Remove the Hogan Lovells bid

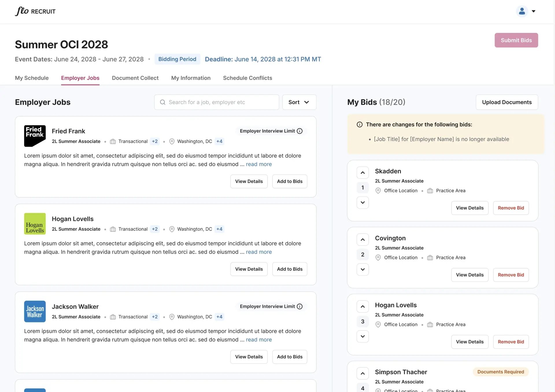pos(511,342)
